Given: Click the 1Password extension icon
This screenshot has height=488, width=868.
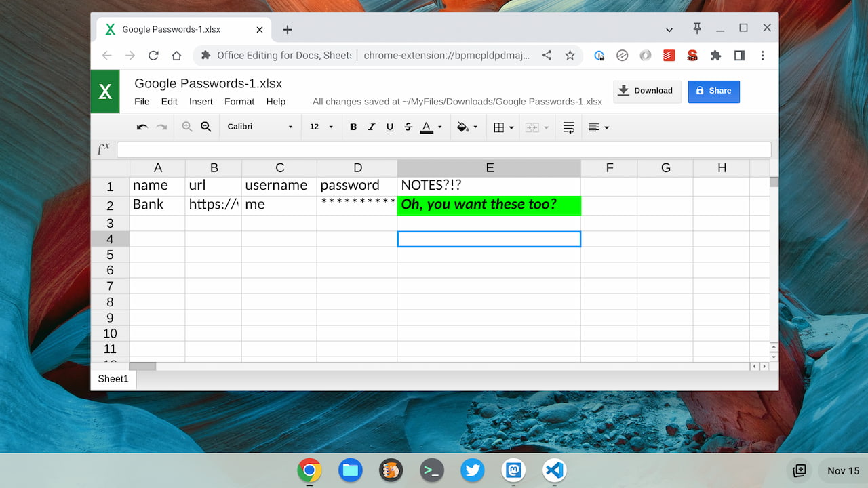Looking at the screenshot, I should click(599, 56).
